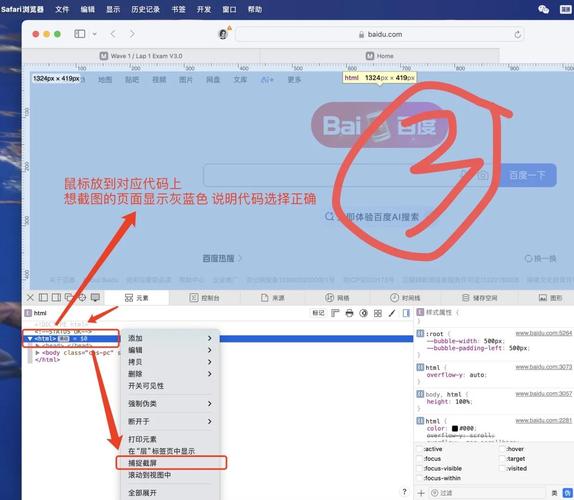Enable the :visited pseudo-class checkbox

[x=502, y=468]
